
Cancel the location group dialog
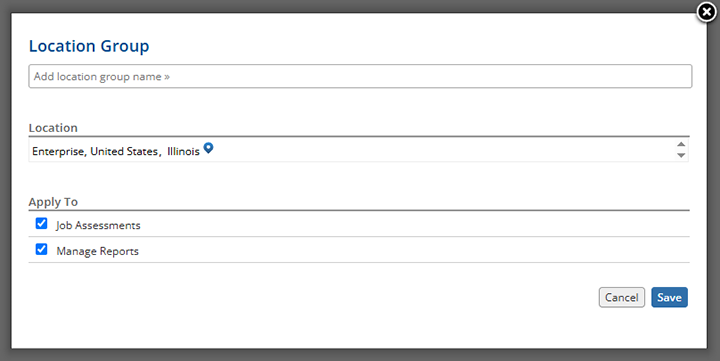622,297
